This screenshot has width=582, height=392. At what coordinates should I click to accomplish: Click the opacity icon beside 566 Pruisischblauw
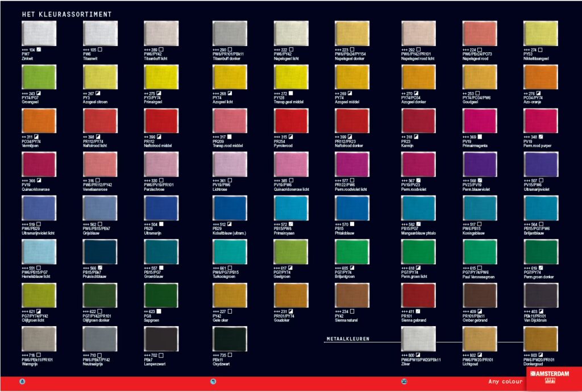pos(100,268)
